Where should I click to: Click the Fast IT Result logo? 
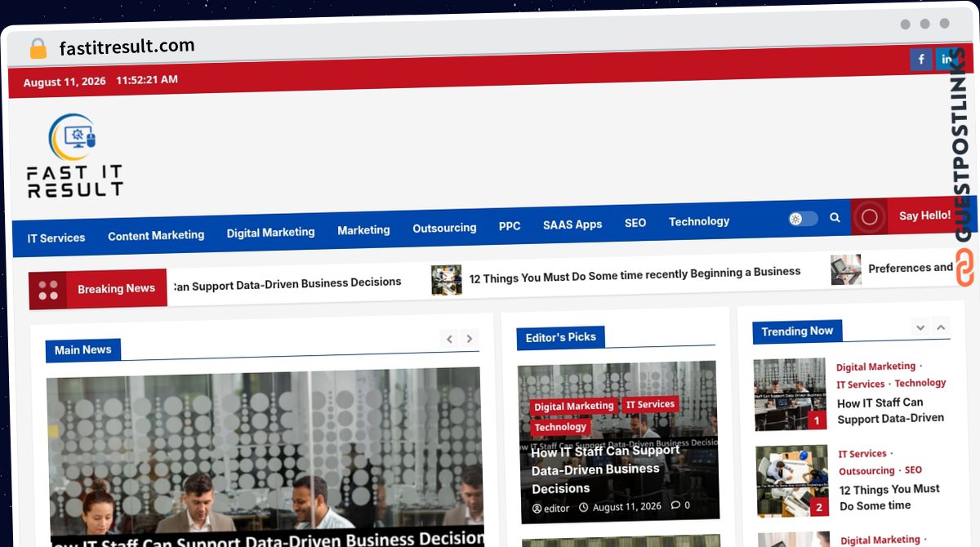pos(75,155)
